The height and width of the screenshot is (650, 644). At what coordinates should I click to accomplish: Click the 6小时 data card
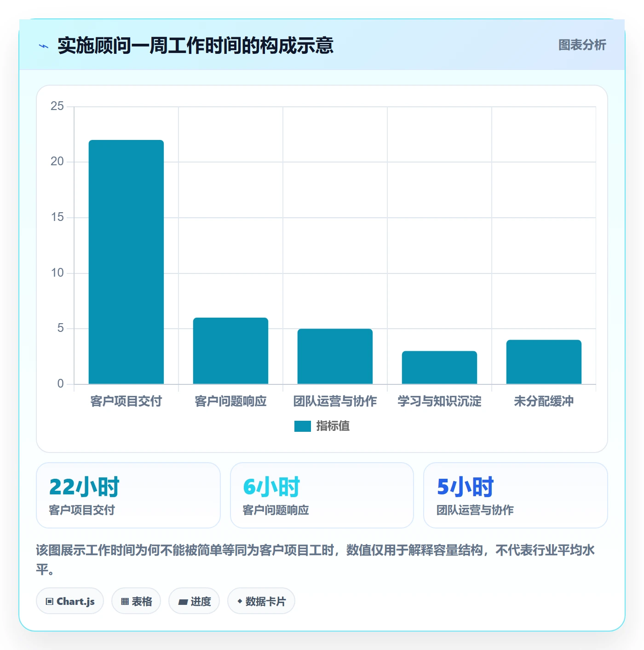tap(322, 495)
